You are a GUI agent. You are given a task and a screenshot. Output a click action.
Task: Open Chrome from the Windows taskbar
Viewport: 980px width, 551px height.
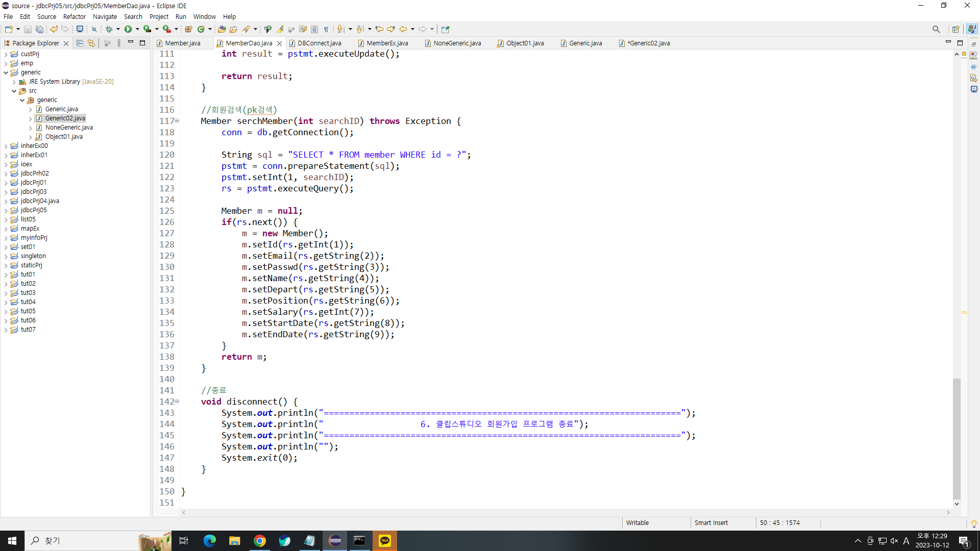coord(260,541)
